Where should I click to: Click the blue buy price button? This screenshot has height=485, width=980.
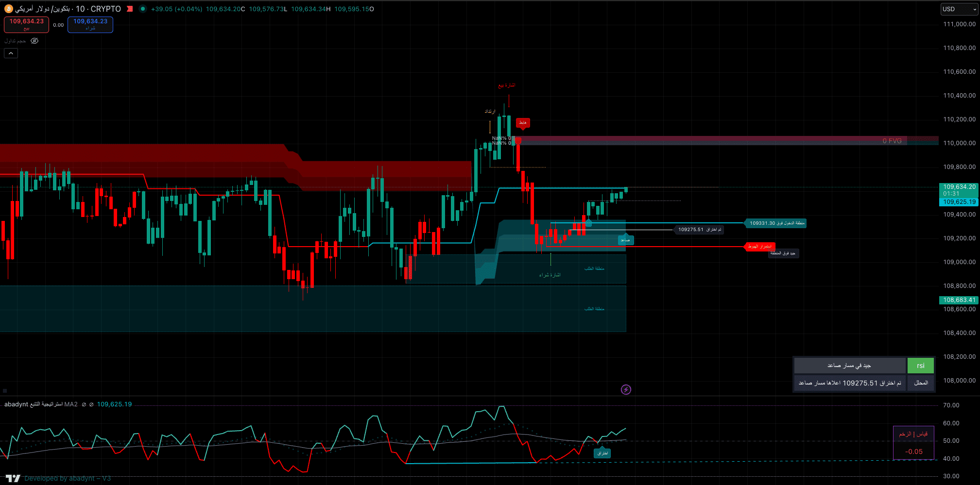pos(90,24)
